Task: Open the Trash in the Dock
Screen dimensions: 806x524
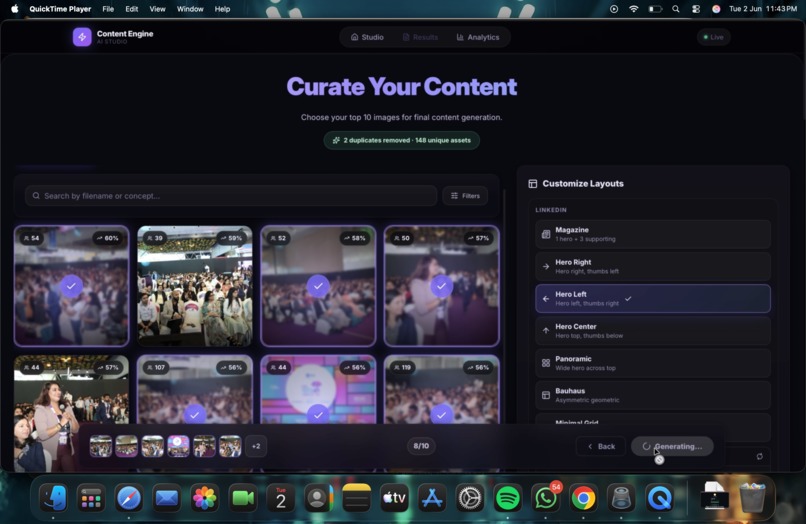Action: [752, 497]
